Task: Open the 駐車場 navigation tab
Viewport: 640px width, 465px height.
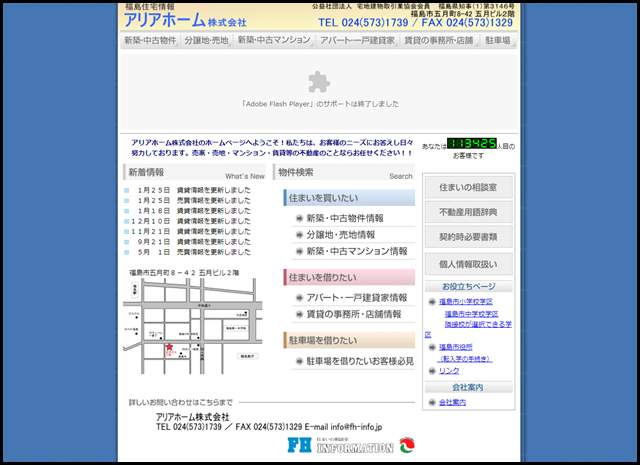Action: [x=498, y=40]
